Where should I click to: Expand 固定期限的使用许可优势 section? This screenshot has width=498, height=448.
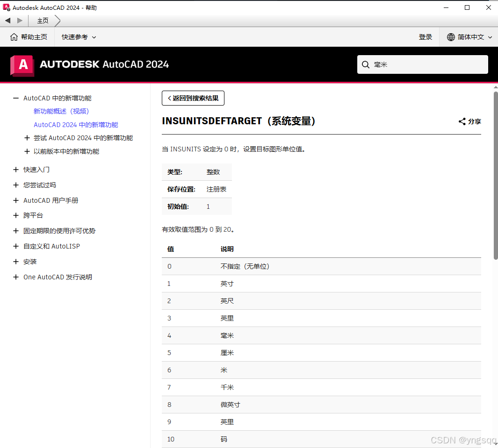point(16,231)
